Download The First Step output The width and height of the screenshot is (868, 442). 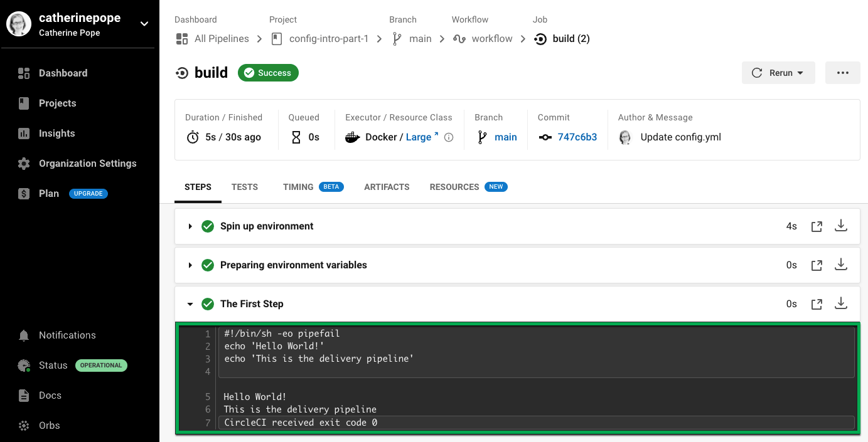[x=841, y=304]
